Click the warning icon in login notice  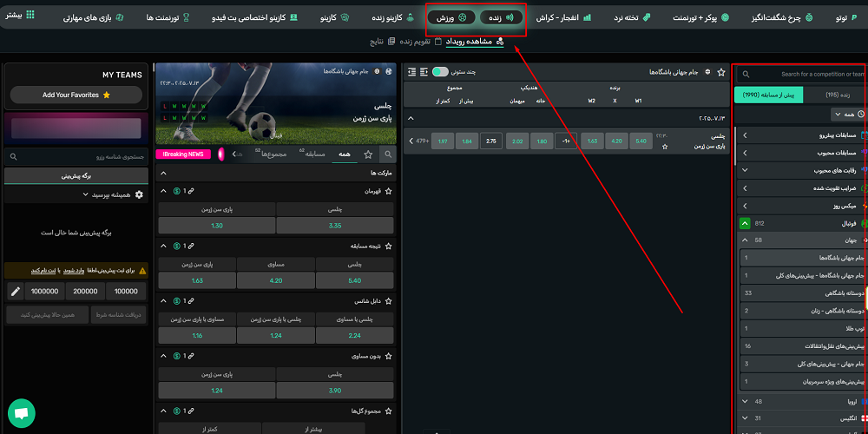pyautogui.click(x=143, y=271)
